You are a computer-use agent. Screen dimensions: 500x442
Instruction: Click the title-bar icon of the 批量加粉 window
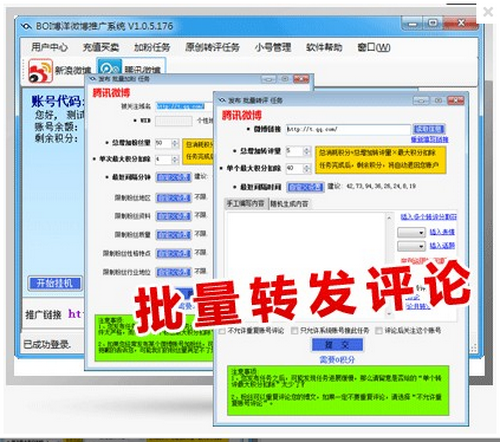(x=92, y=79)
